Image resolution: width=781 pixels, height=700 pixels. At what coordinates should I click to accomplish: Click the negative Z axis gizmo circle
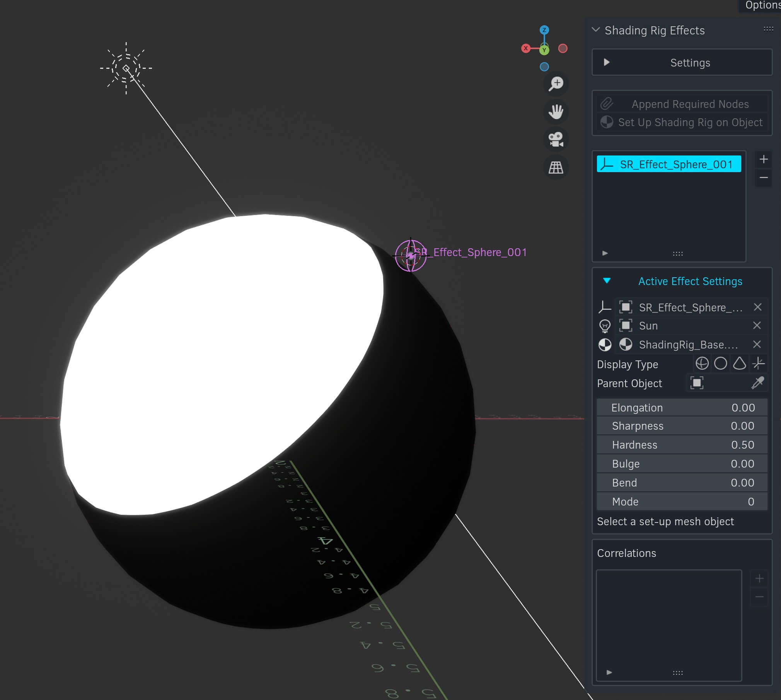(544, 67)
